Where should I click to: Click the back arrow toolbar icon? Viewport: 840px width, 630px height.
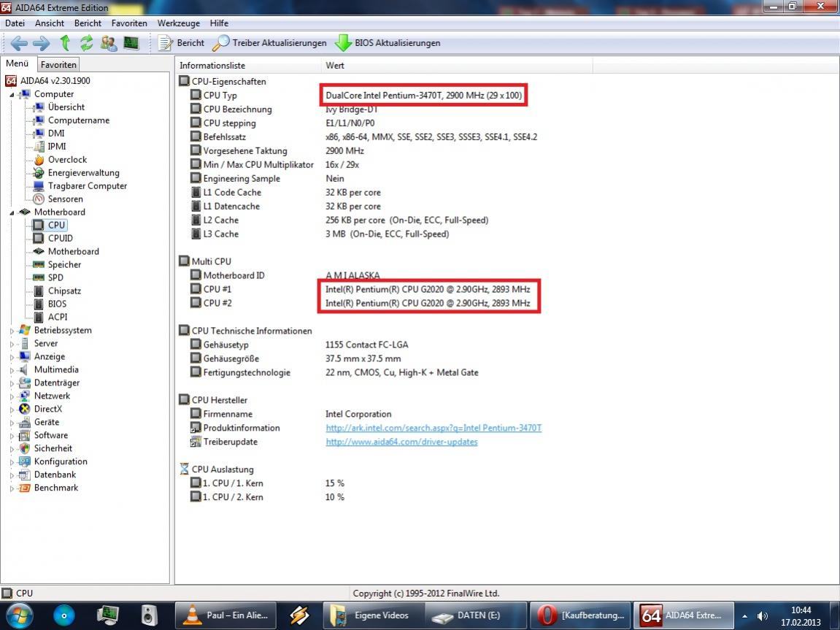click(19, 43)
